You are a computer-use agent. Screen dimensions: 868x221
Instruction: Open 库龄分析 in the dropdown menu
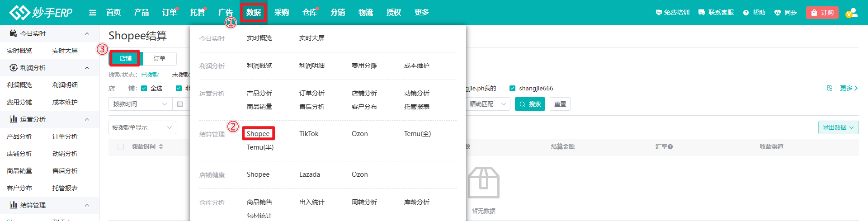tap(417, 202)
